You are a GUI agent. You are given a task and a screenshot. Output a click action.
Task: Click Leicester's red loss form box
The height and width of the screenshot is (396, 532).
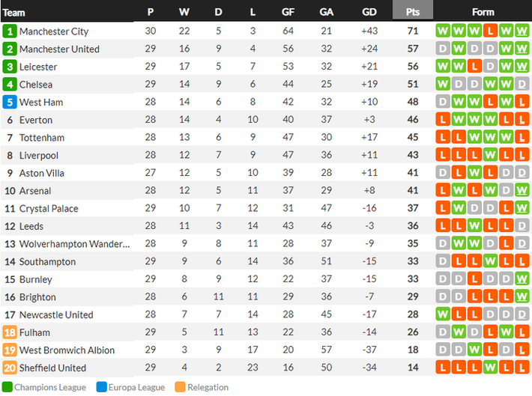tap(474, 67)
